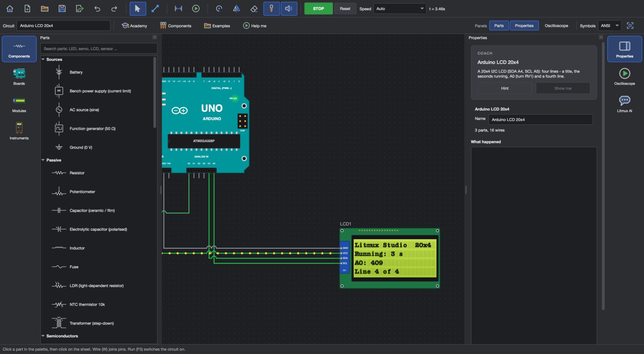Open the Components menu in the top bar
Image resolution: width=644 pixels, height=354 pixels.
(175, 26)
